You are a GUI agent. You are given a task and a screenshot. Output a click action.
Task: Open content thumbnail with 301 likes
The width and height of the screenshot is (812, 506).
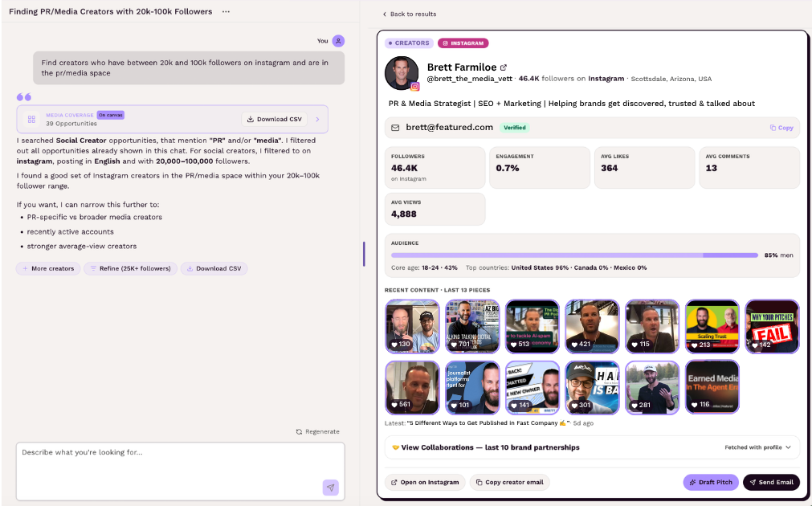tap(593, 387)
